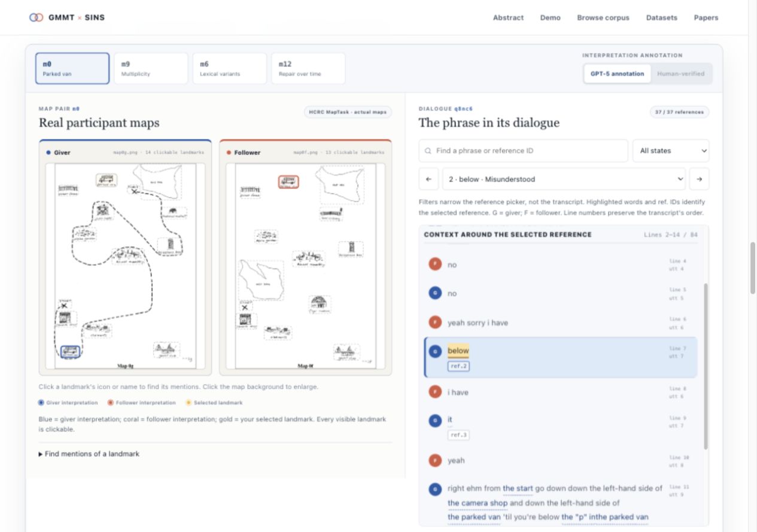
Task: Open the m12 Repair over time tab
Action: 308,68
